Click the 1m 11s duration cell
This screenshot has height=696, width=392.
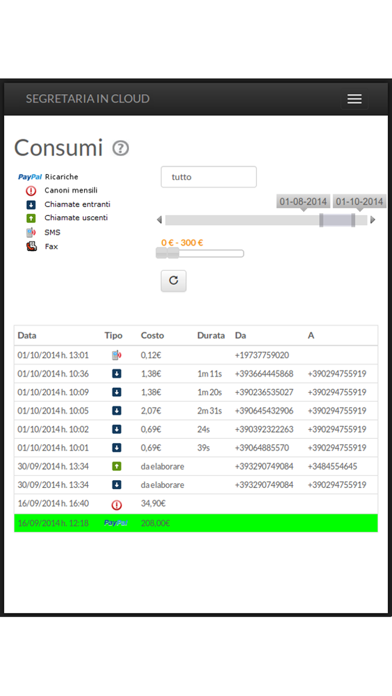210,374
